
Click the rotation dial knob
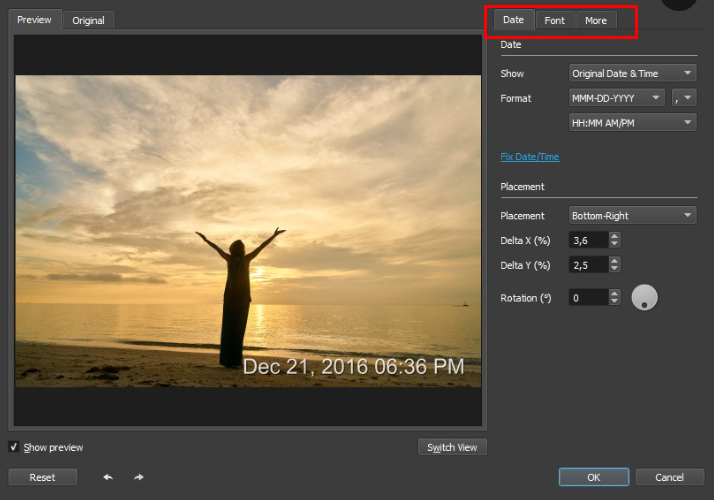644,297
